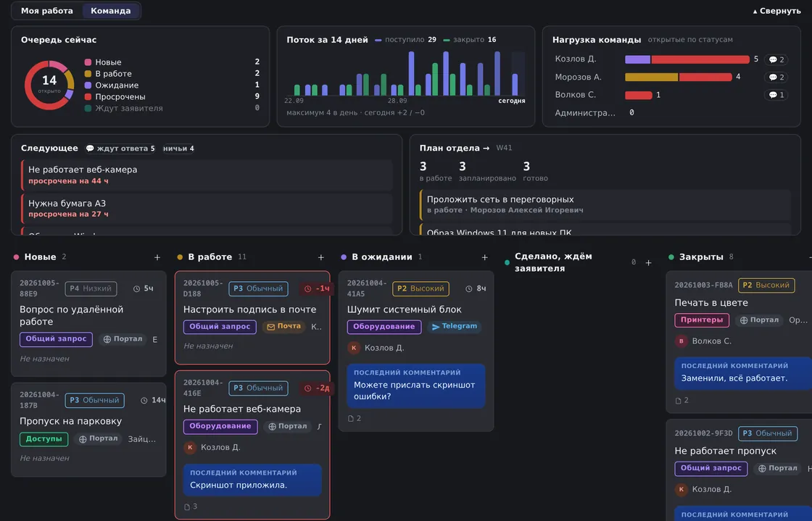This screenshot has height=521, width=812.
Task: Open overdue item Не работает веб-камера in Следующее
Action: tap(207, 175)
